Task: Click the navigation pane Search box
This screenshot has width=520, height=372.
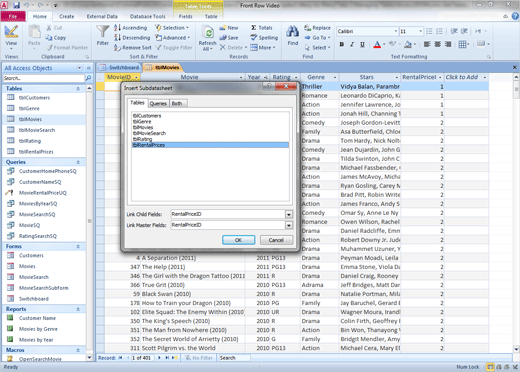Action: click(44, 78)
